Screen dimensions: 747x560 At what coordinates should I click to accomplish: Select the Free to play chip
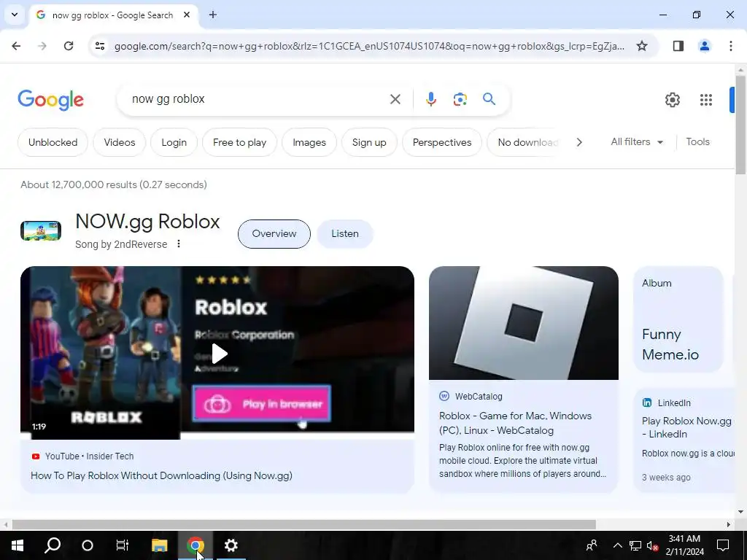coord(239,142)
